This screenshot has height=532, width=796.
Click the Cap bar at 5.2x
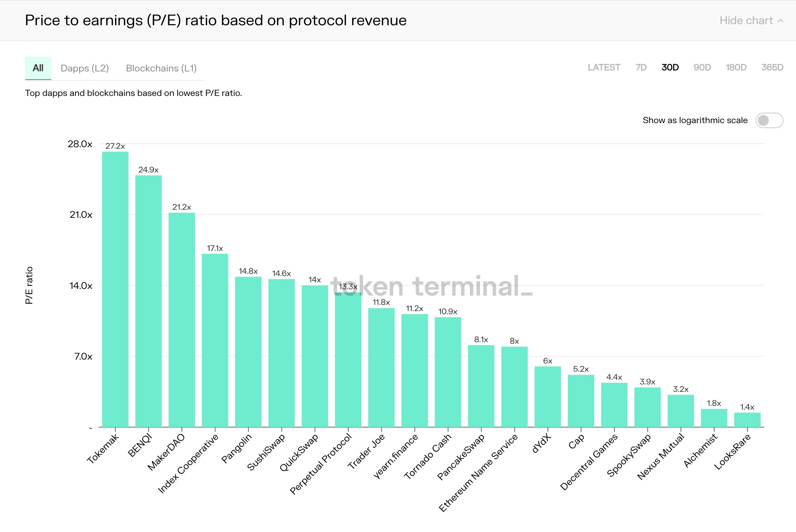click(x=581, y=401)
